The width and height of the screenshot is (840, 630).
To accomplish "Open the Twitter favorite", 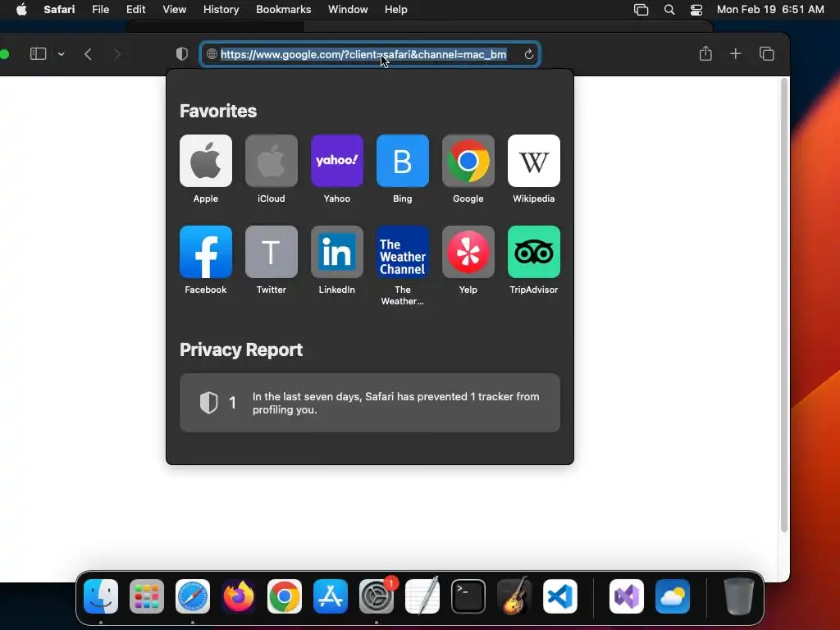I will coord(271,252).
